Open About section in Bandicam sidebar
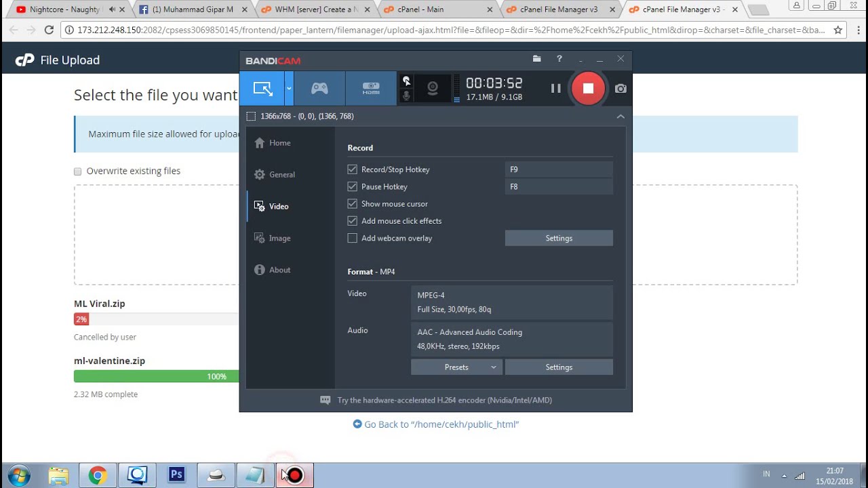Screen dimensions: 868x488 pyautogui.click(x=273, y=270)
